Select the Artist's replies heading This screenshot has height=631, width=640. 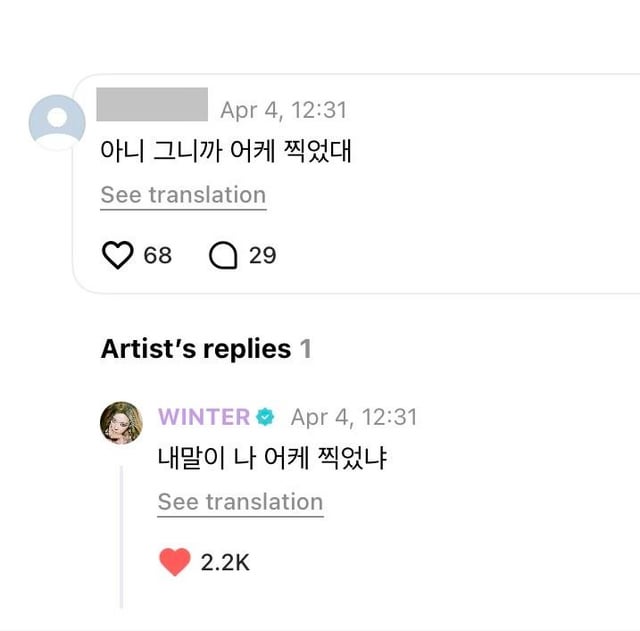tap(196, 349)
